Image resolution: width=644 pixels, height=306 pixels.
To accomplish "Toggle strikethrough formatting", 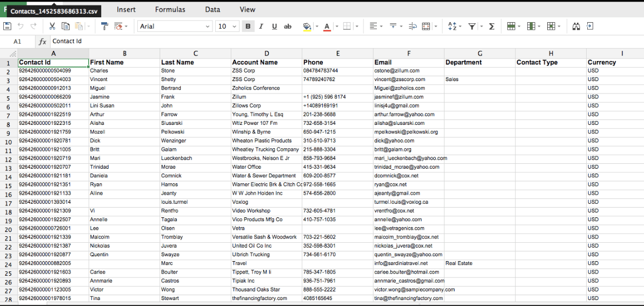I will tap(288, 26).
